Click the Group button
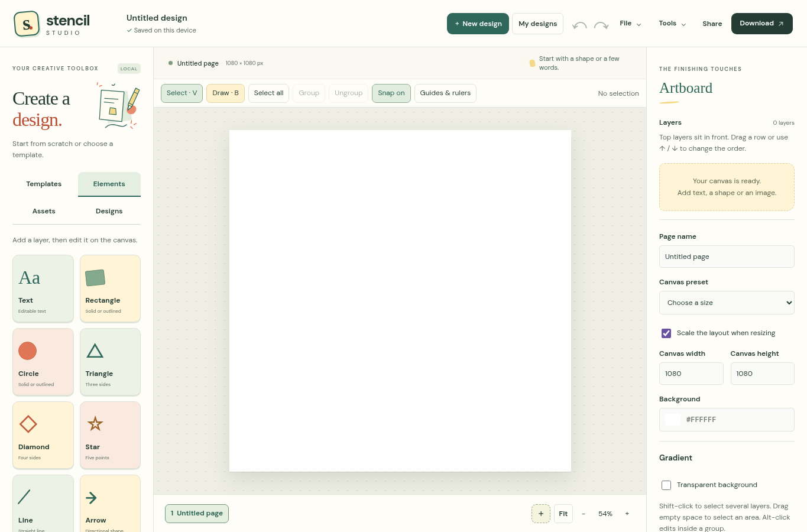The image size is (807, 532). [309, 93]
